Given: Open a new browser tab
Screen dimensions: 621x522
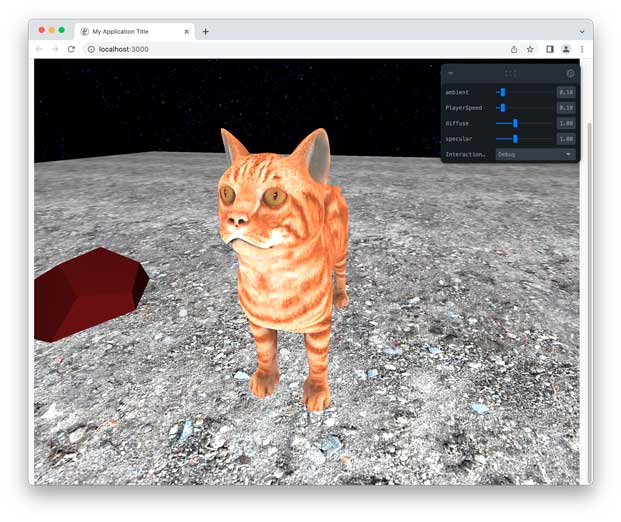Looking at the screenshot, I should (x=206, y=31).
